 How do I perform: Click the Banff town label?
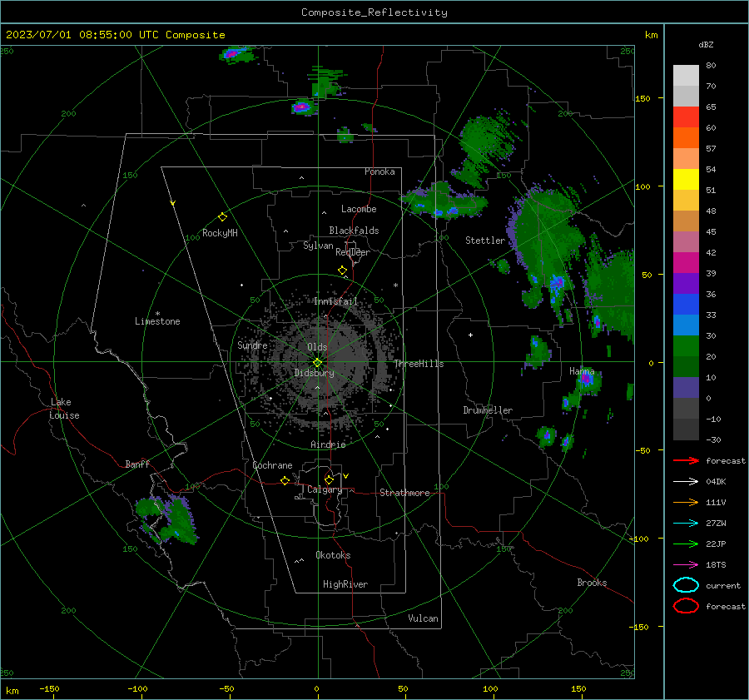[x=137, y=464]
